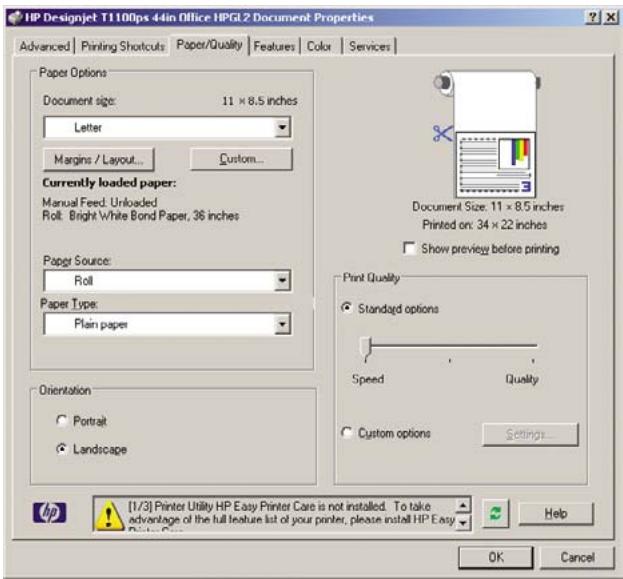Select the Standard options radio button
This screenshot has height=579, width=623.
pyautogui.click(x=347, y=308)
